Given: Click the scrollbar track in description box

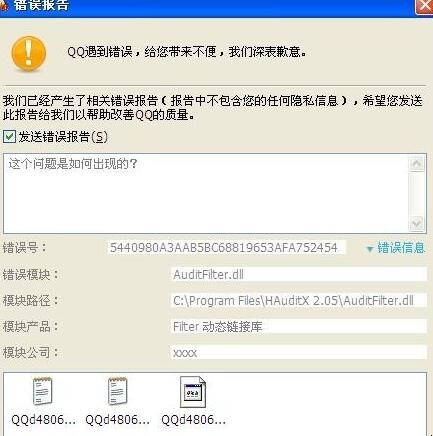Looking at the screenshot, I should [x=417, y=194].
